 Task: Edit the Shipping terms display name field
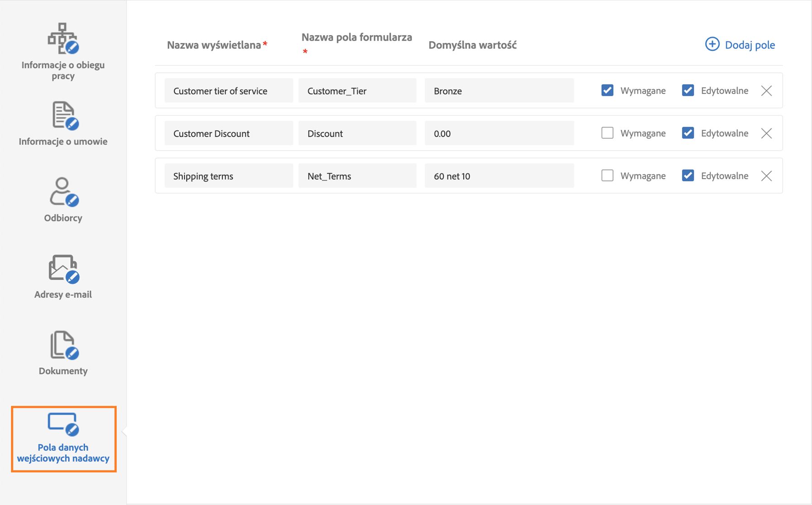tap(229, 176)
